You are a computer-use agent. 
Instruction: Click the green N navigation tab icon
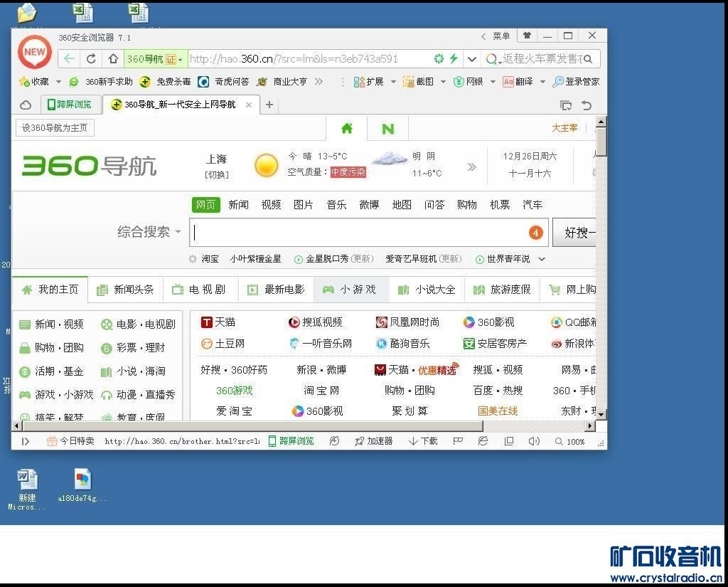point(387,129)
